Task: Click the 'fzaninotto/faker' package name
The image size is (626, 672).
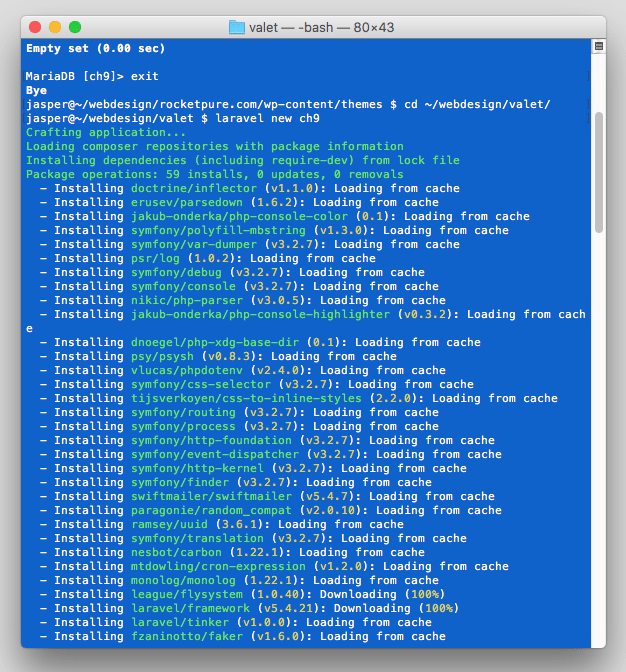Action: [187, 636]
